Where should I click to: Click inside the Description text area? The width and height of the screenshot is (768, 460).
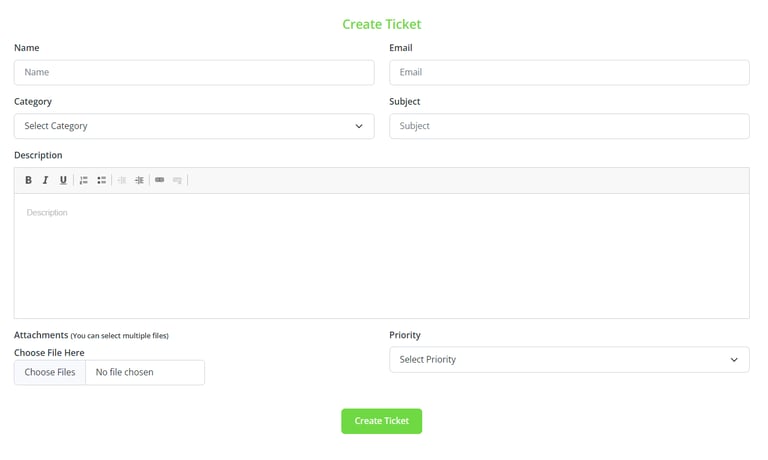[382, 256]
